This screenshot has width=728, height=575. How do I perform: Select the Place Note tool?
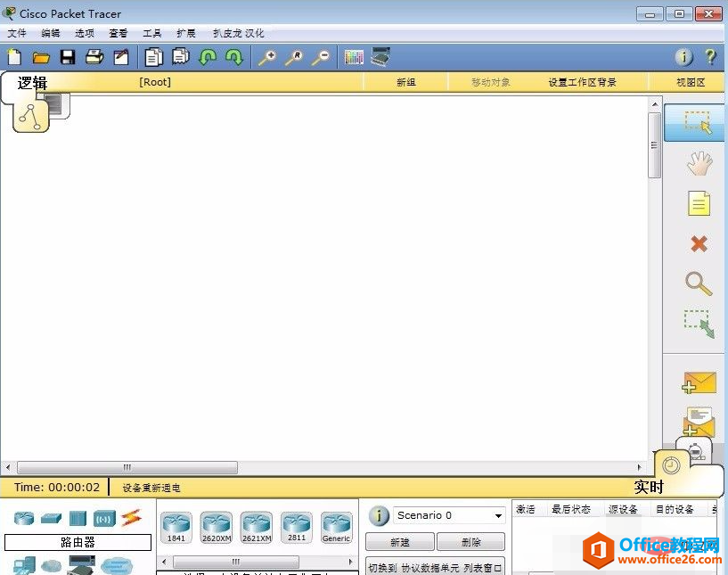(x=699, y=203)
